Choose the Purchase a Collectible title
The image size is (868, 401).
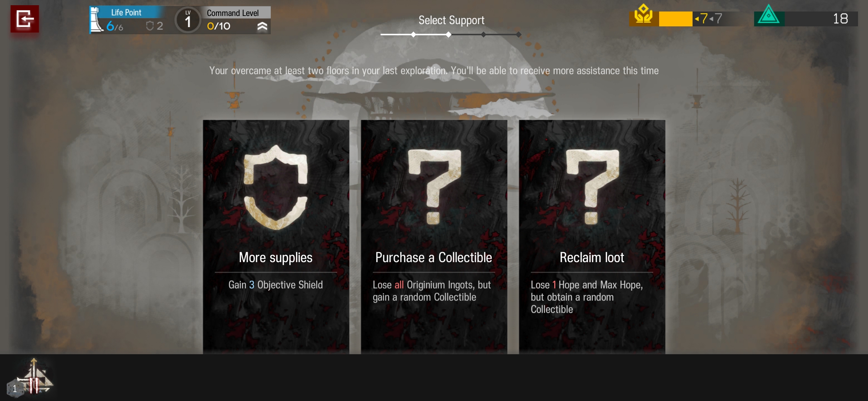pyautogui.click(x=434, y=257)
